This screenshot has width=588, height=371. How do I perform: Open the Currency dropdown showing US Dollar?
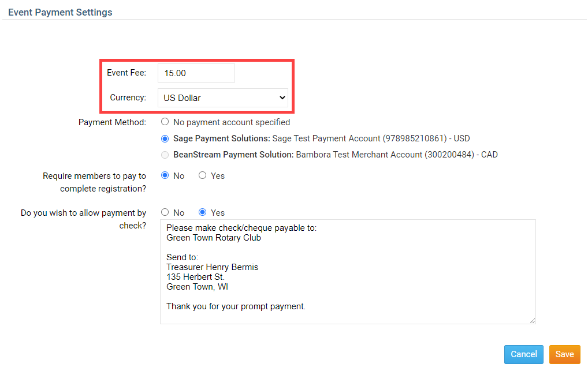222,98
